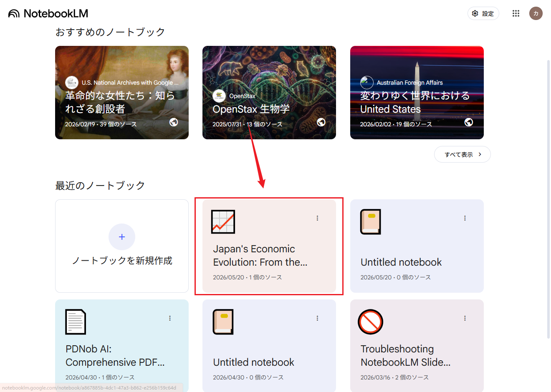Click the おすすめのノートブック heading

point(110,32)
